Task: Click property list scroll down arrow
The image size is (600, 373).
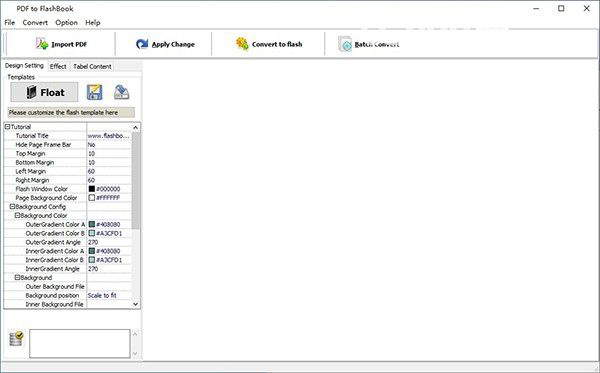Action: tap(136, 304)
